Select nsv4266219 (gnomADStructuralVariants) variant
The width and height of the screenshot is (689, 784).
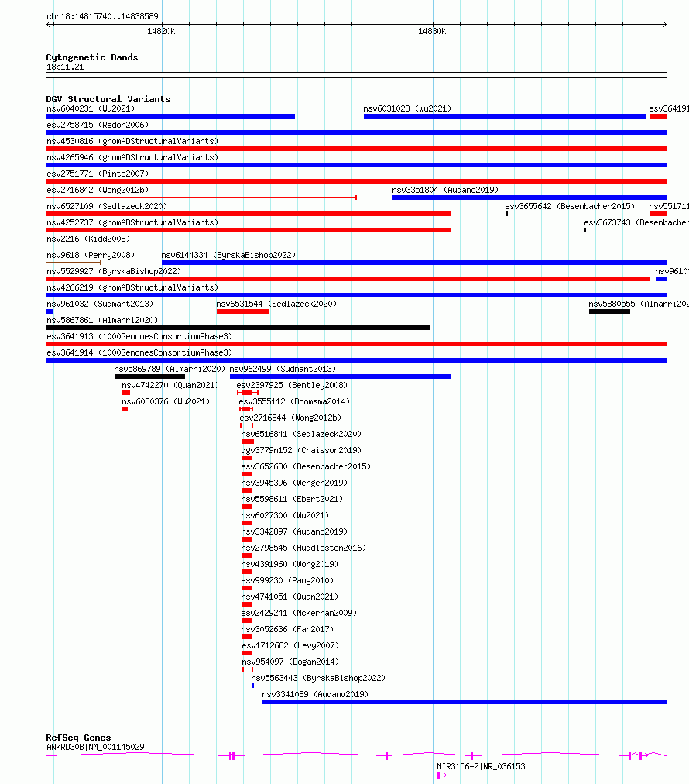pos(356,295)
